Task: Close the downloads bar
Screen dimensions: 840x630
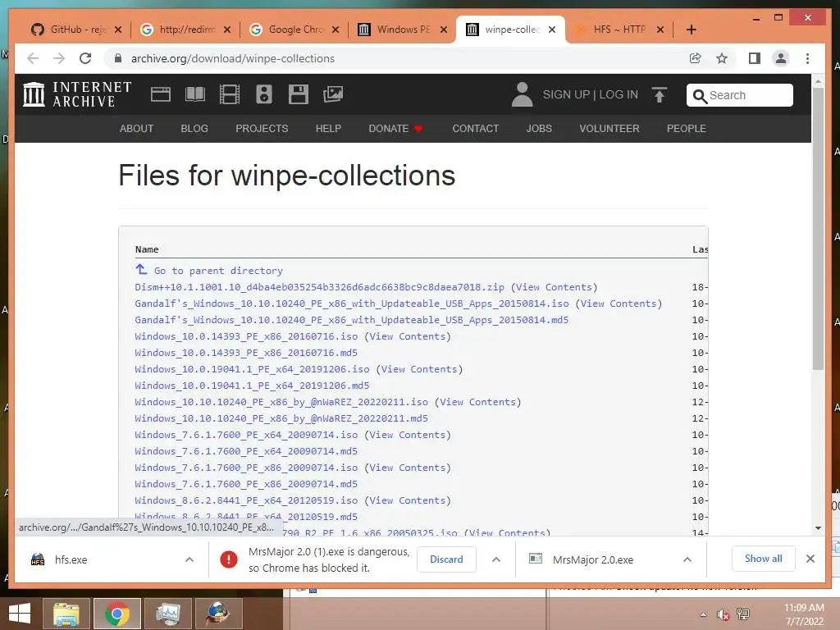Action: click(x=810, y=559)
